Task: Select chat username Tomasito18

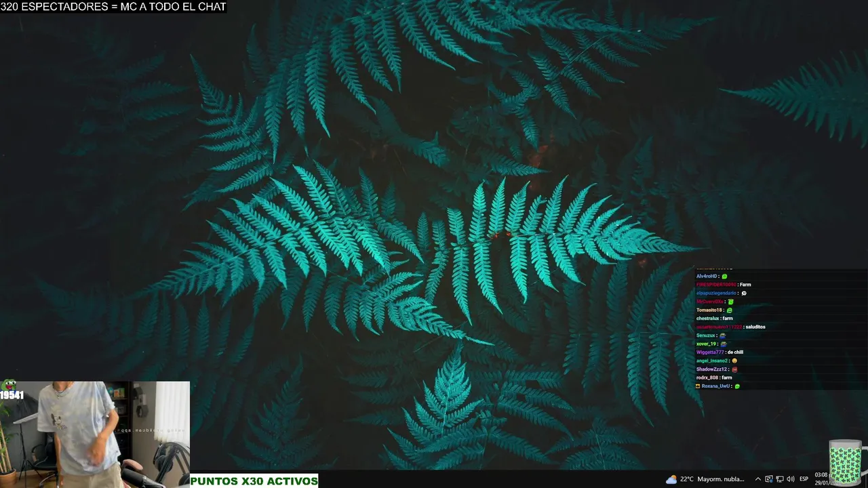Action: [709, 310]
